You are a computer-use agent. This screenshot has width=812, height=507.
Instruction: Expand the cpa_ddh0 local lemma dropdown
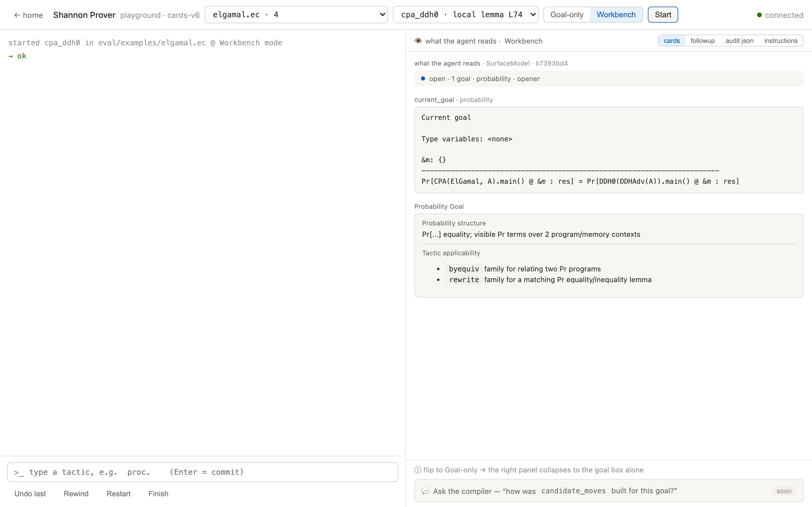click(x=465, y=15)
